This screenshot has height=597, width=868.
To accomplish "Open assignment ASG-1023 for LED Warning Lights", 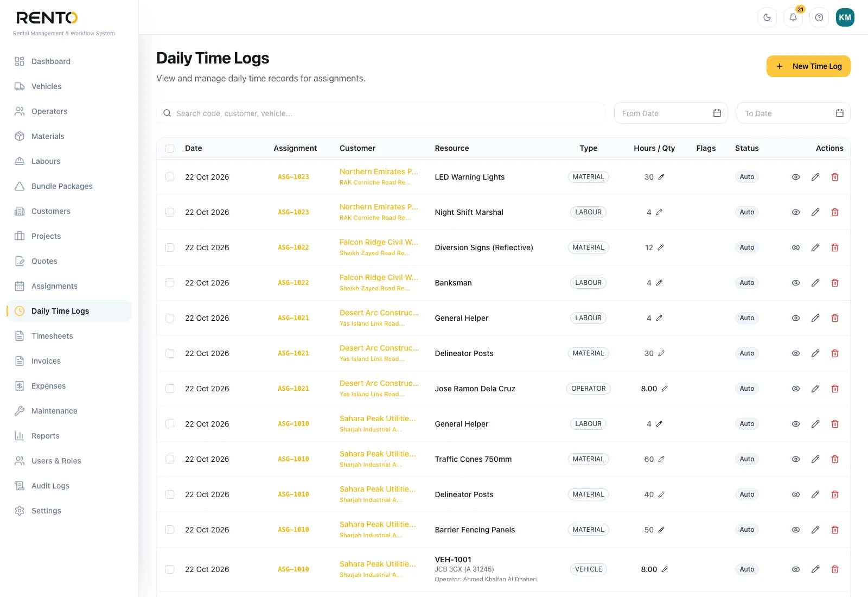I will coord(293,177).
